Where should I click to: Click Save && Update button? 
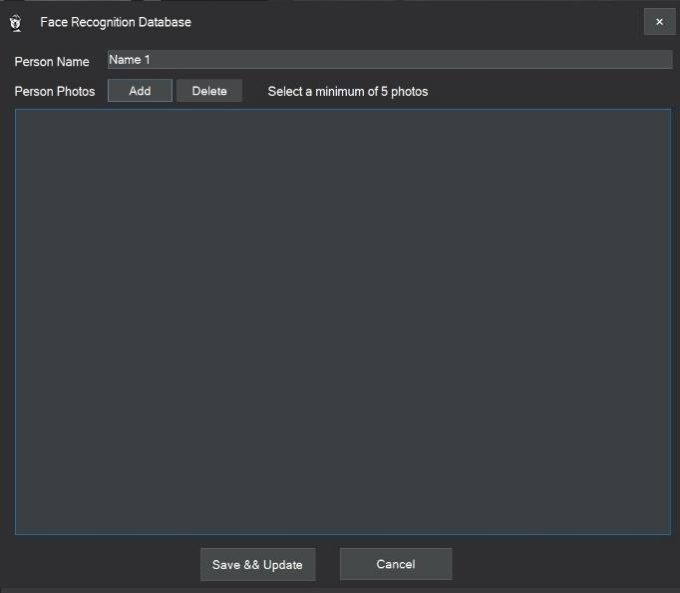point(258,564)
